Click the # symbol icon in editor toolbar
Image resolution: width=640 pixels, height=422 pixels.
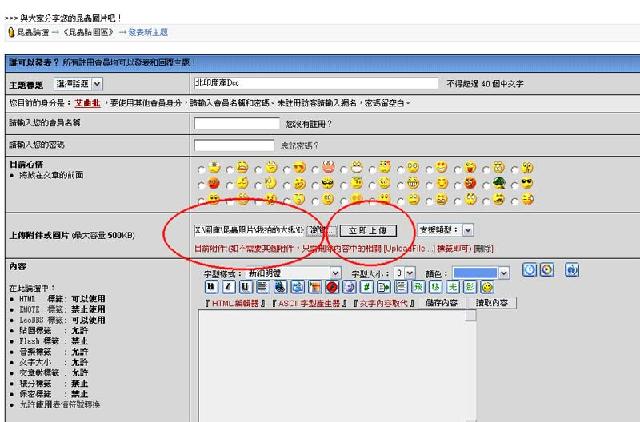click(x=367, y=287)
